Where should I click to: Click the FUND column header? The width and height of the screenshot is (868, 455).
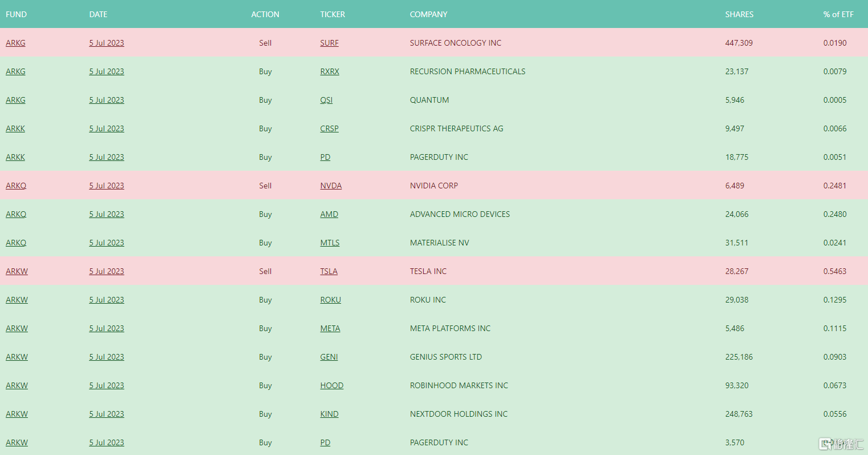pos(16,14)
